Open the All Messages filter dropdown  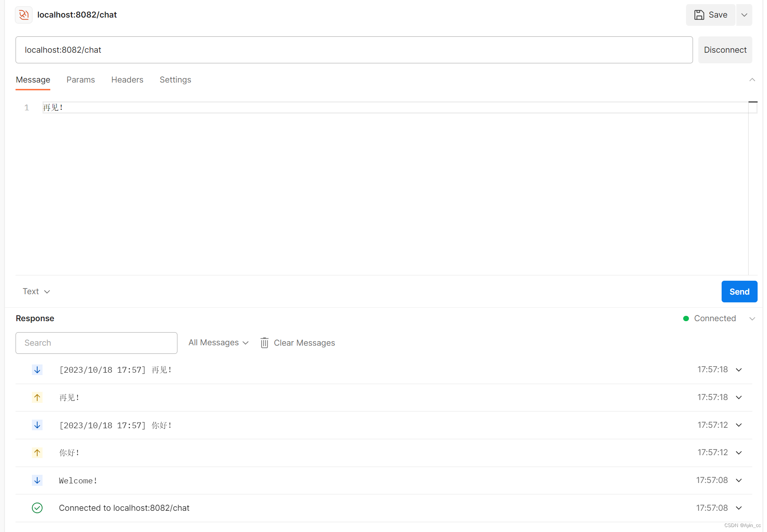coord(218,343)
